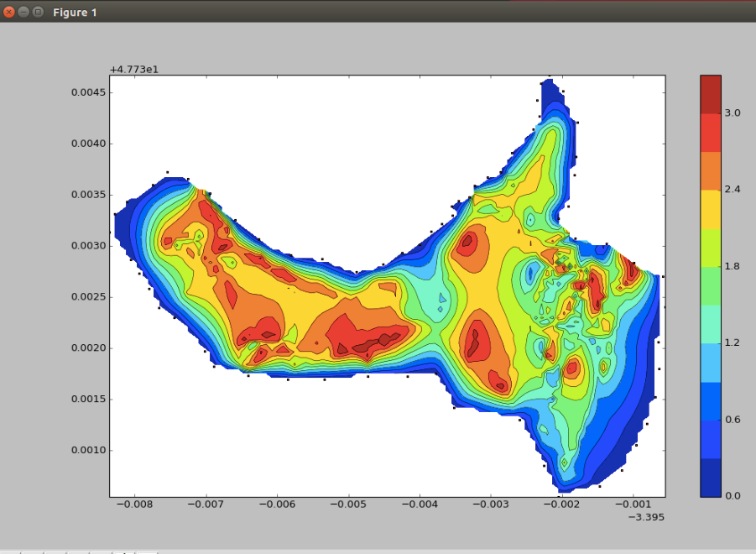Image resolution: width=756 pixels, height=554 pixels.
Task: Maximize the Figure 1 window
Action: [x=38, y=12]
